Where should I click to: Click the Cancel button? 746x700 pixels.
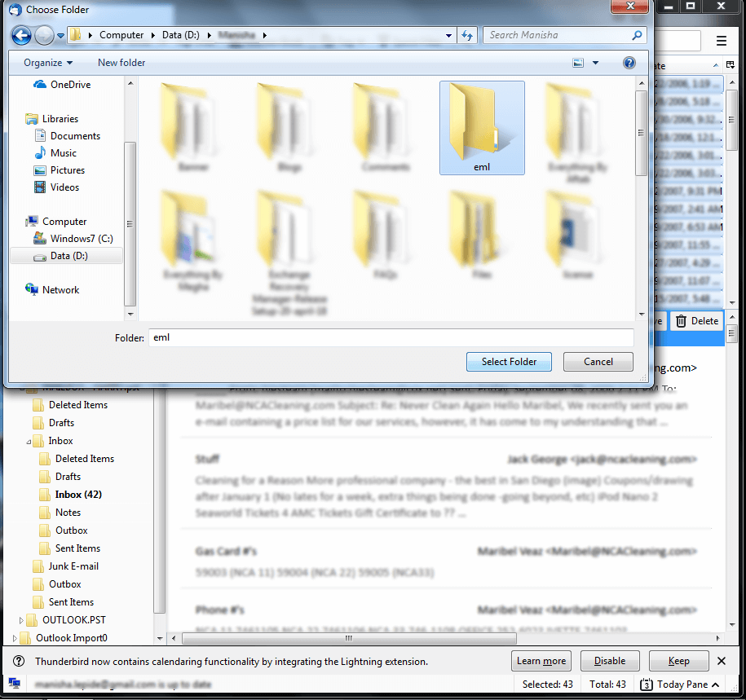pos(598,362)
